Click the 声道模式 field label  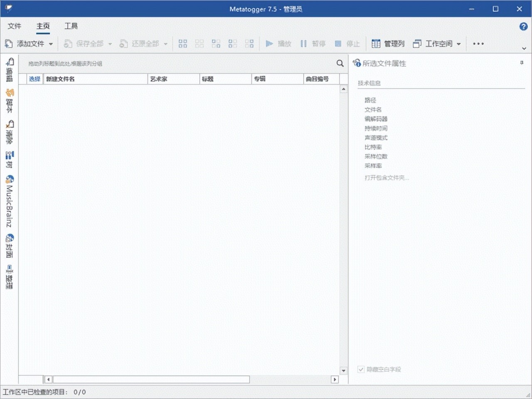[x=376, y=138]
